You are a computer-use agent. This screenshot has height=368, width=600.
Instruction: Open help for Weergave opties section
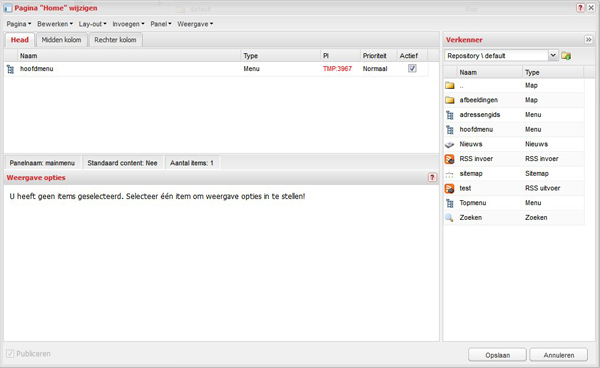(432, 177)
